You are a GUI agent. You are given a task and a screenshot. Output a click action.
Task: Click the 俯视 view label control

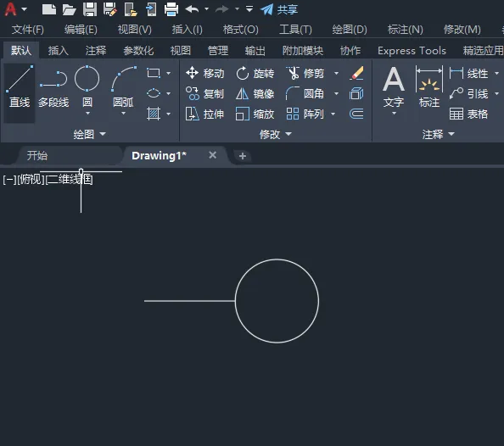pyautogui.click(x=31, y=179)
